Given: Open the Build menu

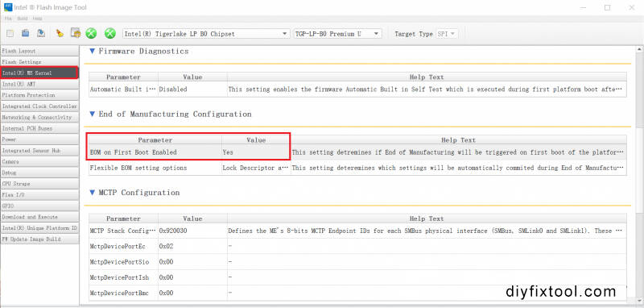Looking at the screenshot, I should [x=23, y=19].
